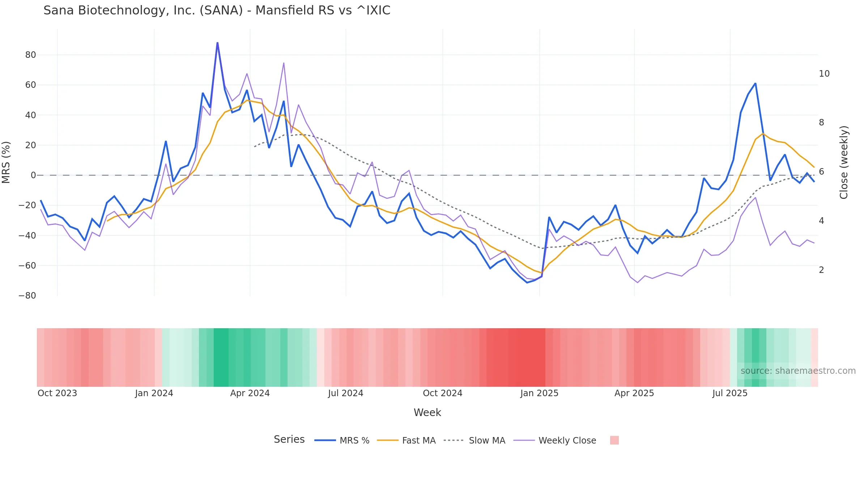Screen dimensions: 868x488
Task: Click the 'Apr 2024' axis label
Action: click(x=250, y=393)
